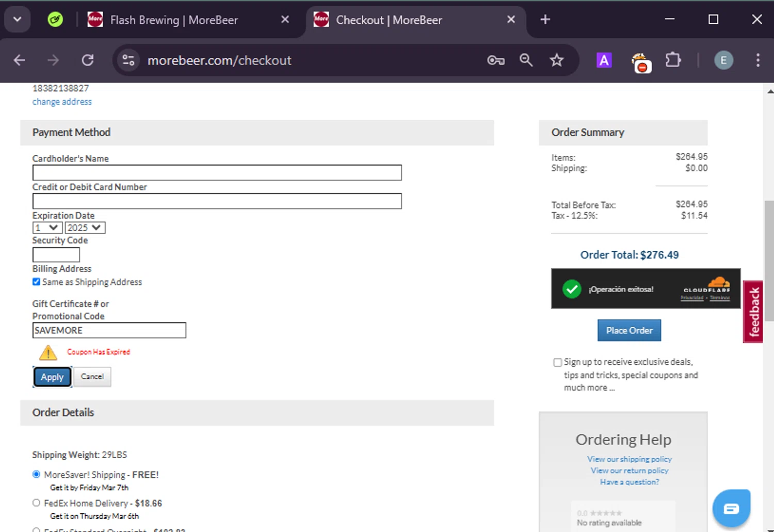Viewport: 774px width, 532px height.
Task: Click the scrollbar up arrow
Action: coord(769,91)
